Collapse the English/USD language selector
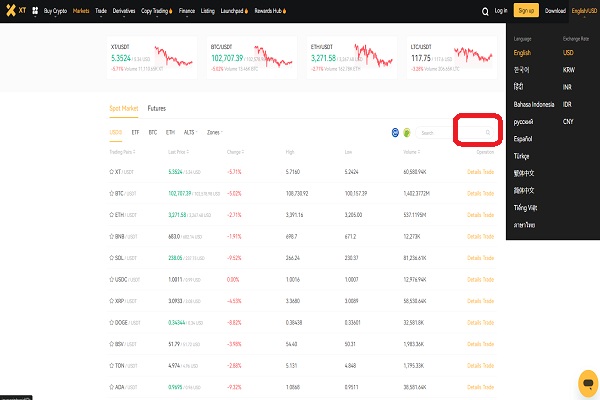The image size is (600, 400). pos(584,11)
